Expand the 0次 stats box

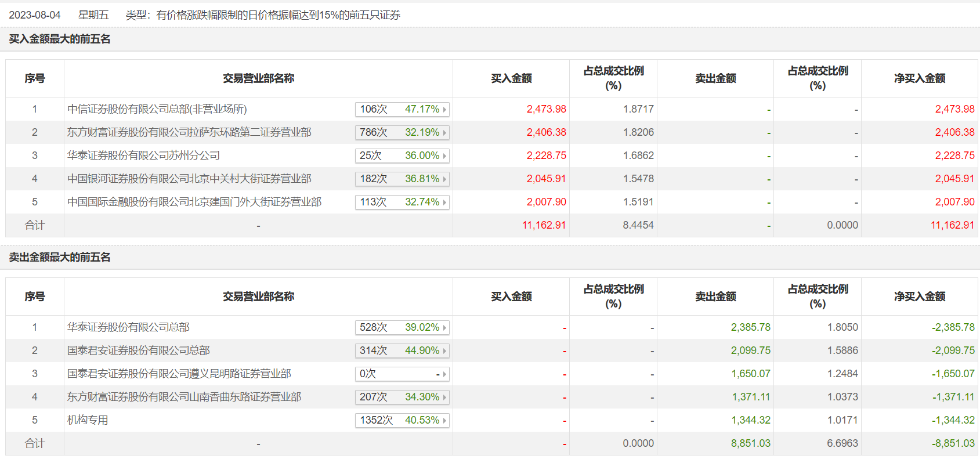point(402,374)
